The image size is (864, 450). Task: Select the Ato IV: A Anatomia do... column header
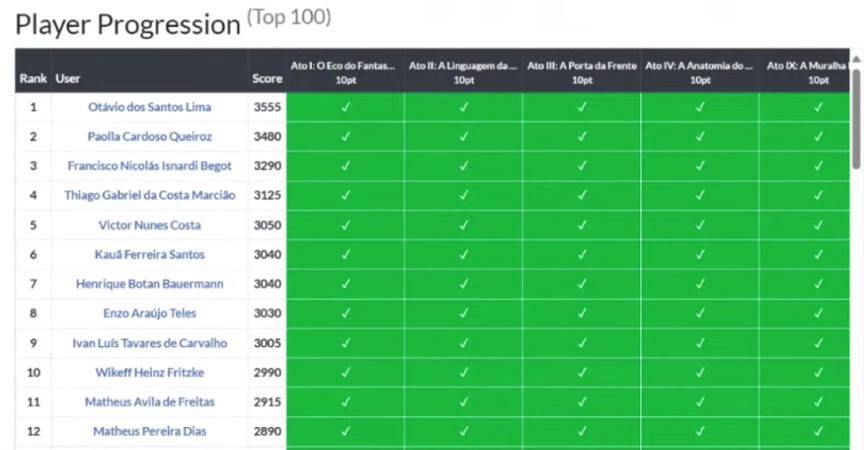[x=699, y=71]
